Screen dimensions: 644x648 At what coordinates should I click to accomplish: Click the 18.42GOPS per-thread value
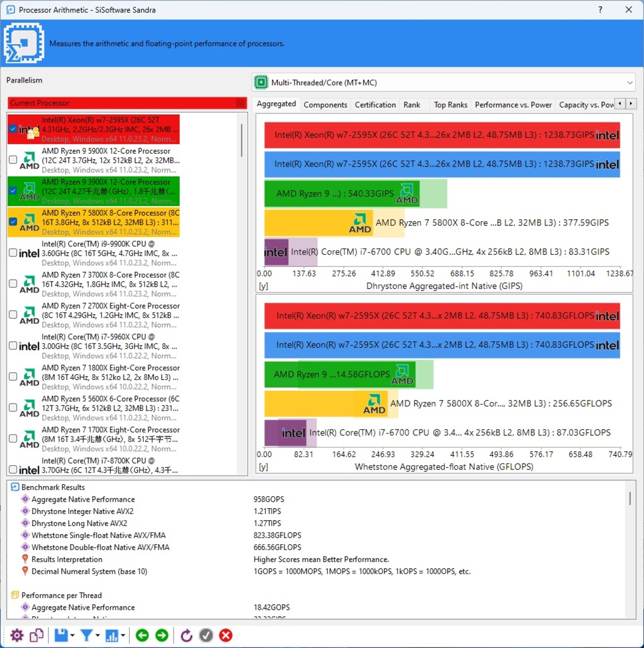272,608
